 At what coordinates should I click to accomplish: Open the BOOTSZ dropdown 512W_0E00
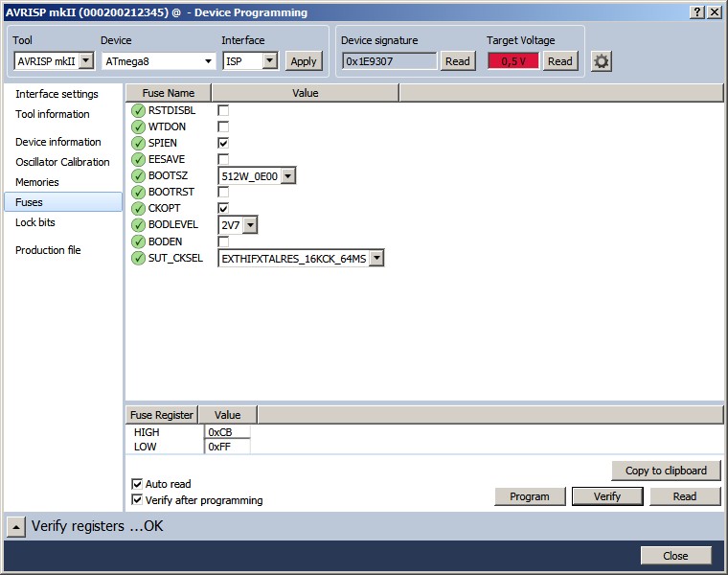point(257,176)
